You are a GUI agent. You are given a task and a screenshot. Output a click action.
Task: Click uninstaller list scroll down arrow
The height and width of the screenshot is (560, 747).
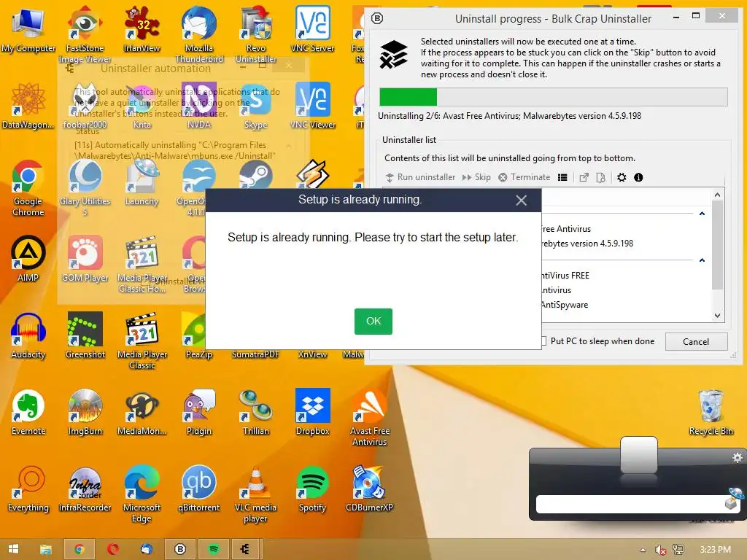718,316
